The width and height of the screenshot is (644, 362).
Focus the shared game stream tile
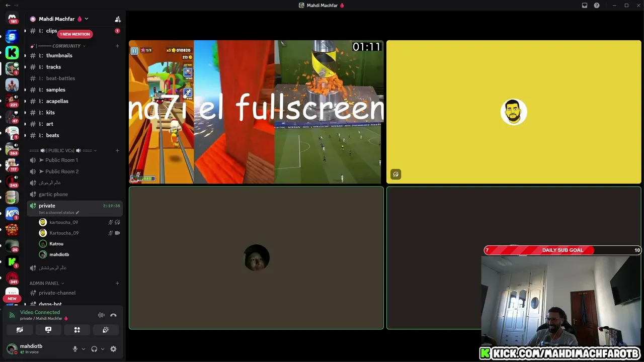tap(256, 112)
